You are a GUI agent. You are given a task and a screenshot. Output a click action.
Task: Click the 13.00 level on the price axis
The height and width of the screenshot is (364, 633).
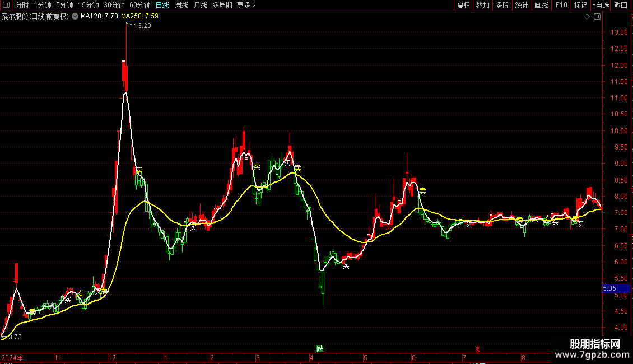(x=619, y=32)
